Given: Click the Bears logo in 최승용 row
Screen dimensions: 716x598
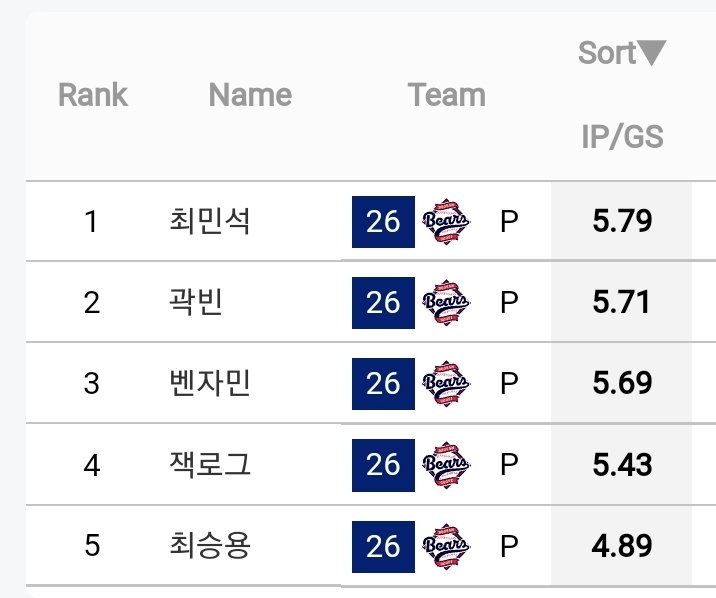Looking at the screenshot, I should (x=446, y=546).
